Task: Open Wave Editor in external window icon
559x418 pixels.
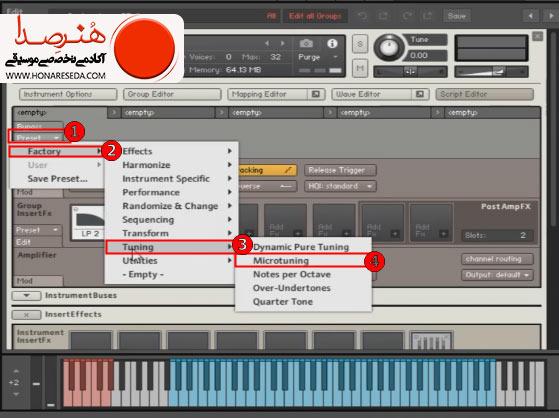Action: coord(420,94)
